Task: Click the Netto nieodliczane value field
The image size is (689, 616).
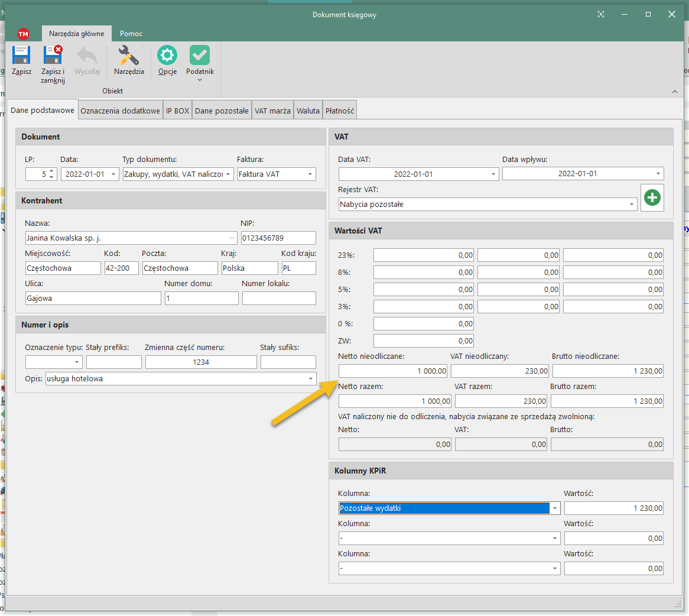Action: (x=393, y=371)
